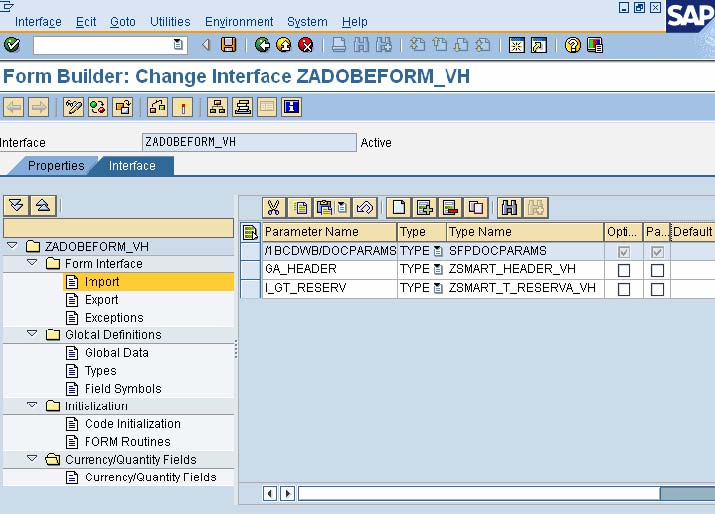
Task: Collapse the Form Interface folder
Action: [32, 263]
